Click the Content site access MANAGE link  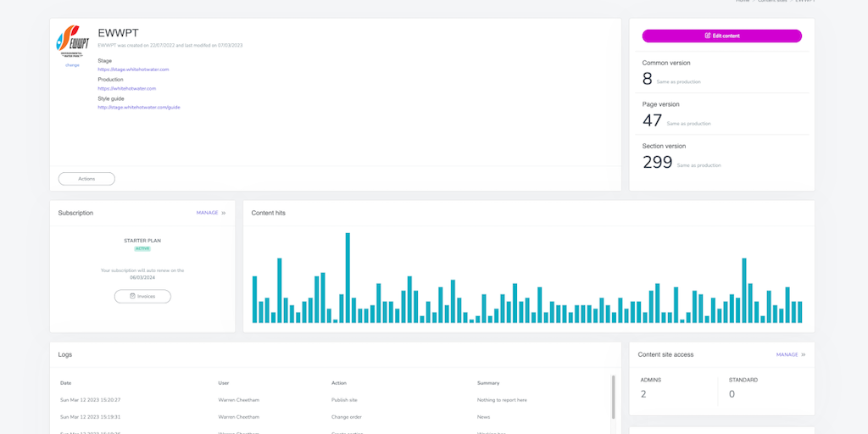tap(787, 354)
